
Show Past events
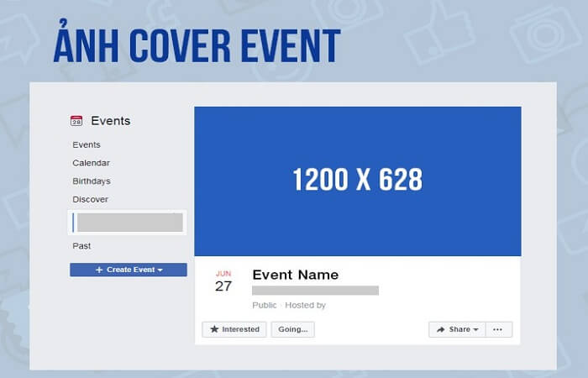(x=81, y=246)
